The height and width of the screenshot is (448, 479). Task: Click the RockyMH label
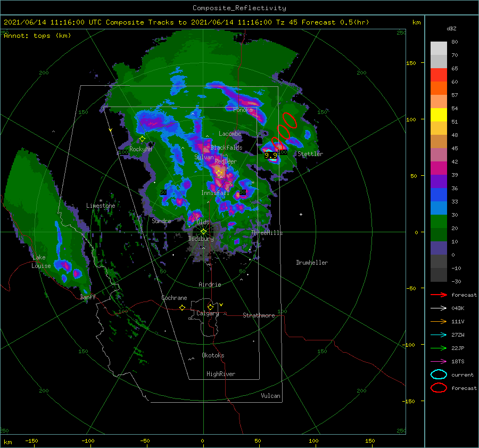click(x=141, y=149)
